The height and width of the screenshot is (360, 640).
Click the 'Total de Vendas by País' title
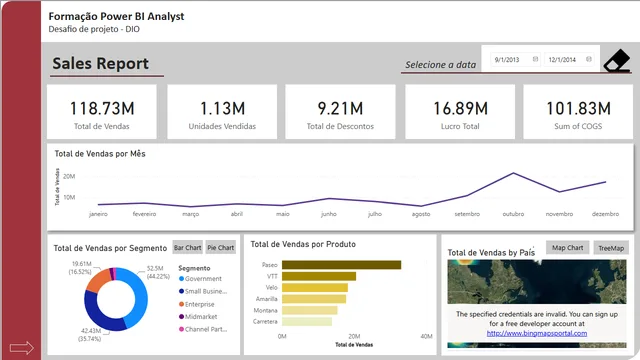click(x=491, y=253)
